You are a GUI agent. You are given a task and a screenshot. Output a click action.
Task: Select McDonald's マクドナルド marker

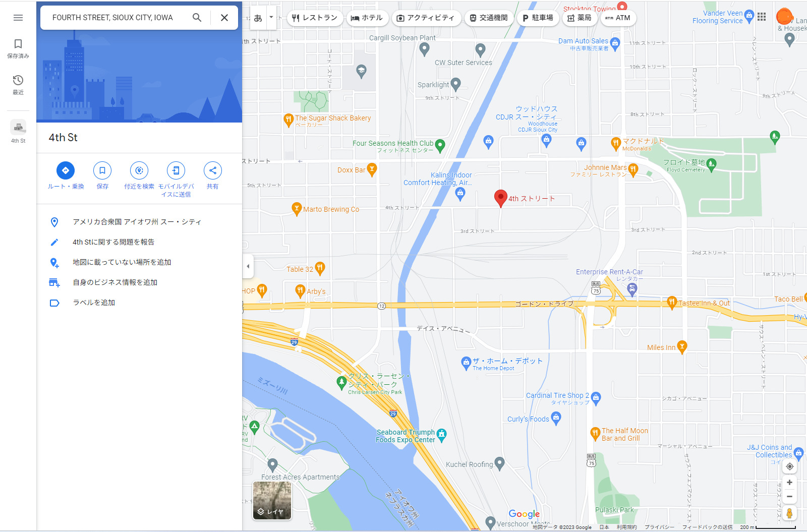coord(615,144)
